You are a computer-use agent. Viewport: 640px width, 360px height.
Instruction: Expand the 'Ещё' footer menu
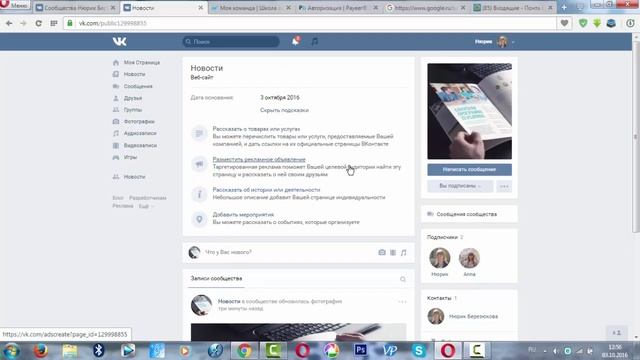coord(146,207)
